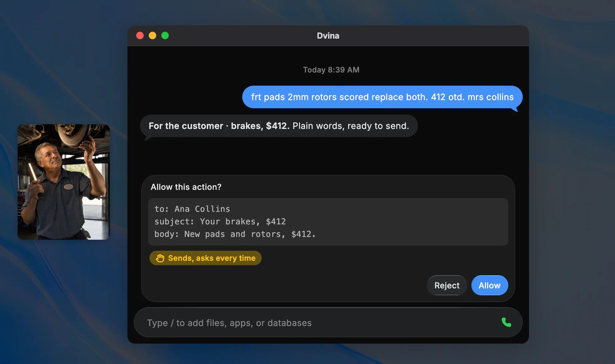Close the Dvina window
This screenshot has height=364, width=615.
(140, 35)
